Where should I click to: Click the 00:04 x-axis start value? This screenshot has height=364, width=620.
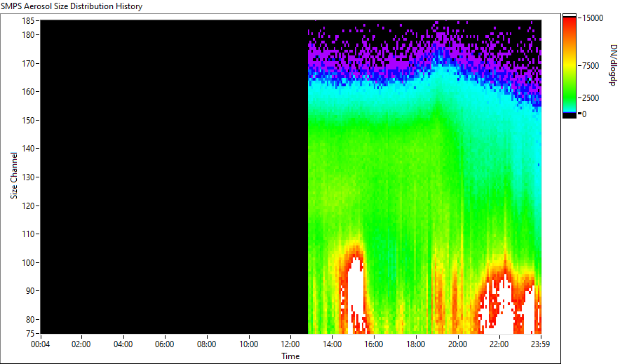[41, 344]
